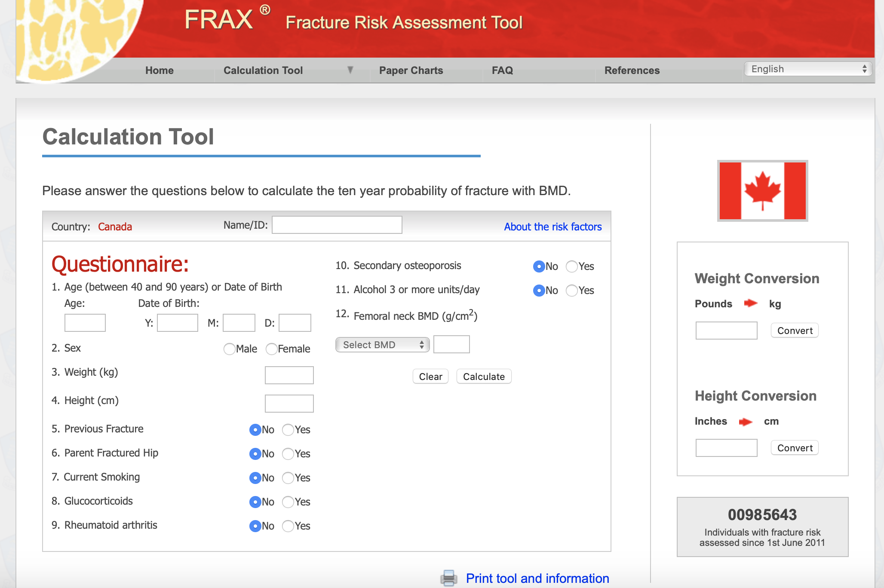Image resolution: width=884 pixels, height=588 pixels.
Task: Click the Inches to cm red arrow
Action: 746,422
